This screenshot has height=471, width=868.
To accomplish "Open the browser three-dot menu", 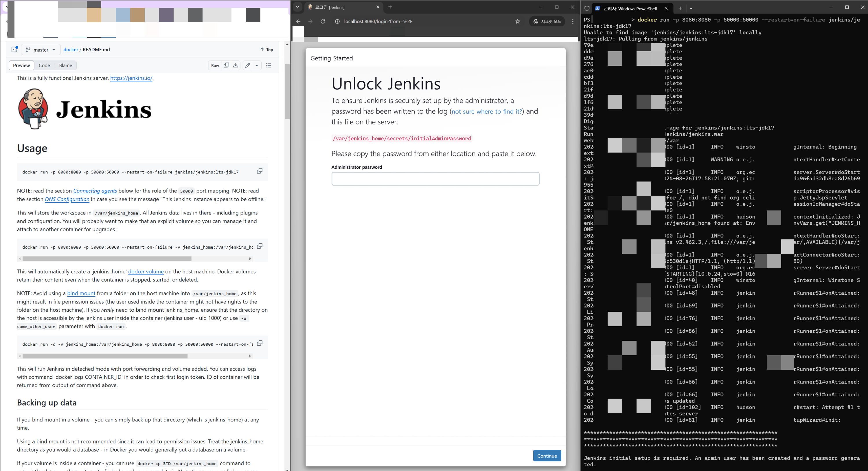I will 573,22.
